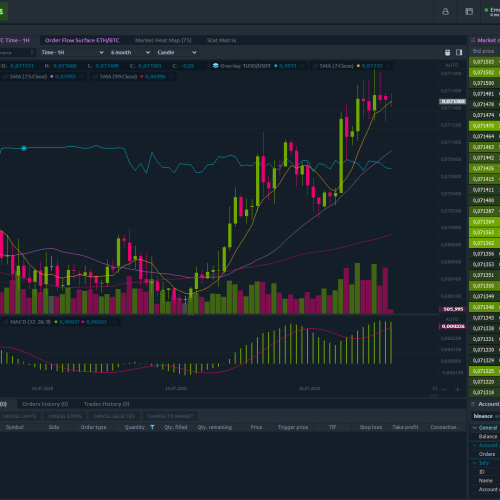The width and height of the screenshot is (500, 500).
Task: Open the Market depth panel menu icon
Action: pyautogui.click(x=473, y=40)
